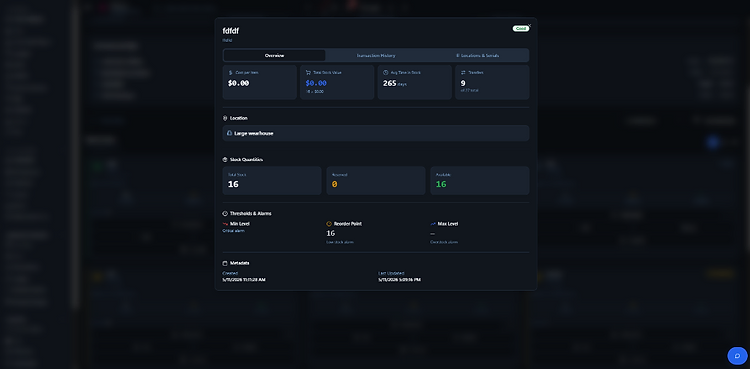Click the green Available value 16
This screenshot has height=369, width=750.
pyautogui.click(x=441, y=184)
